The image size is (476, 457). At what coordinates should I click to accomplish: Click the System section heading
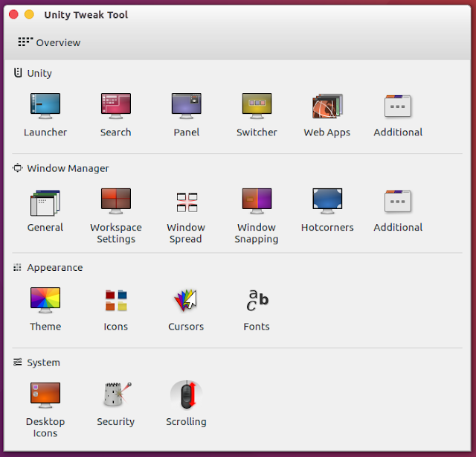coord(36,362)
